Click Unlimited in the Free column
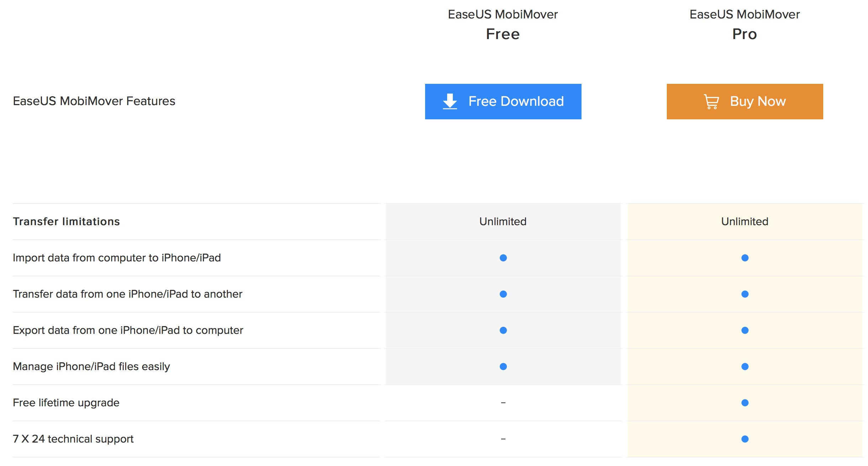This screenshot has height=466, width=868. (x=503, y=222)
